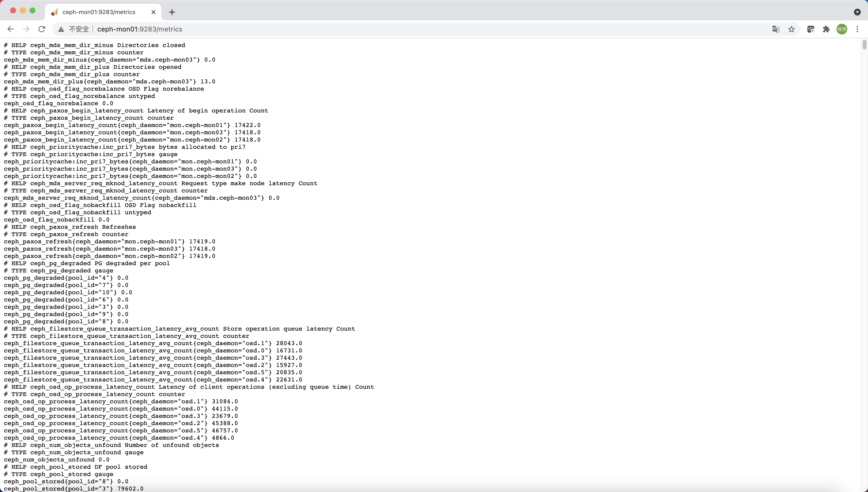This screenshot has height=492, width=868.
Task: Click the Webex video extension icon
Action: pos(811,29)
